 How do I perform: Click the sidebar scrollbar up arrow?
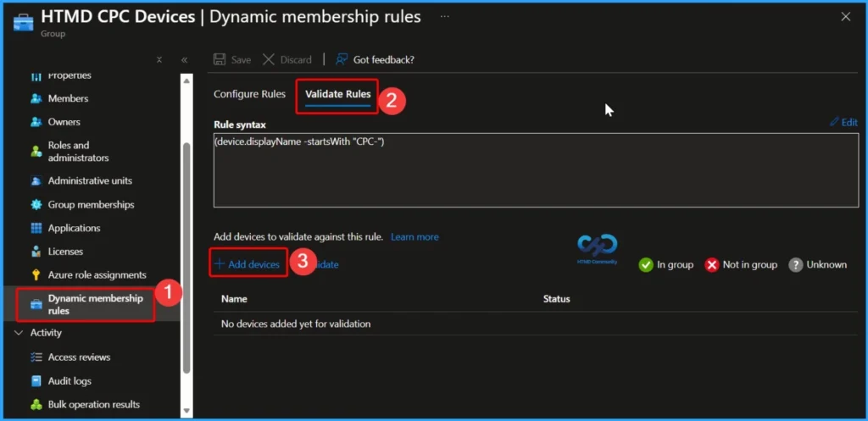tap(186, 80)
